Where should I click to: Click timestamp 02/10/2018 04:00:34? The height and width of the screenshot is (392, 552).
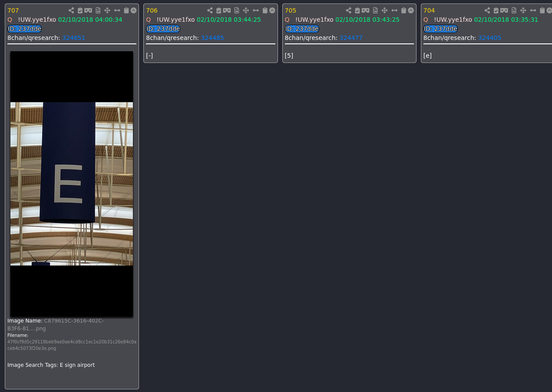[90, 20]
